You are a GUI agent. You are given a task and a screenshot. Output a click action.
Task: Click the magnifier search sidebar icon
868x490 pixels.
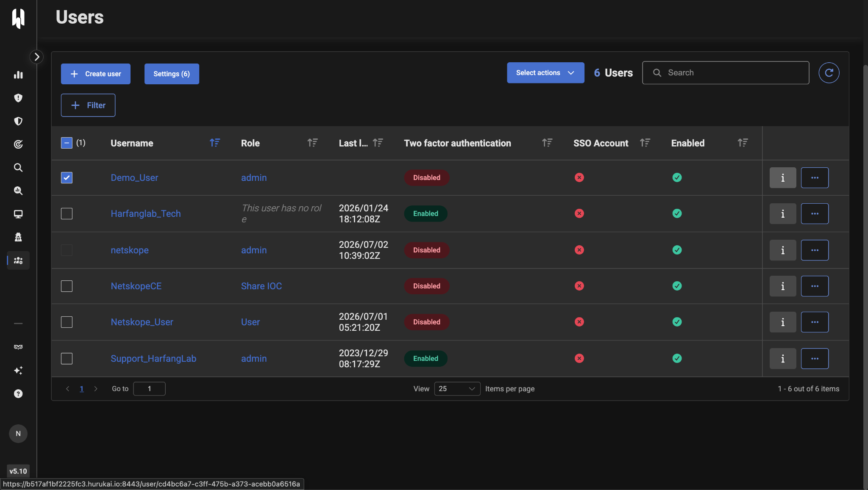(18, 168)
